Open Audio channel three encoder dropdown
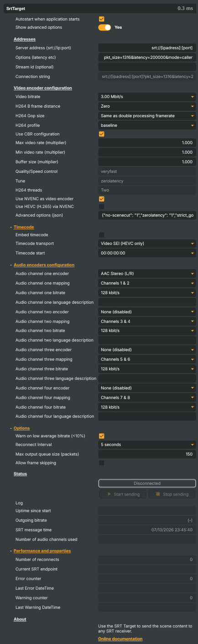This screenshot has width=198, height=644. [x=147, y=350]
